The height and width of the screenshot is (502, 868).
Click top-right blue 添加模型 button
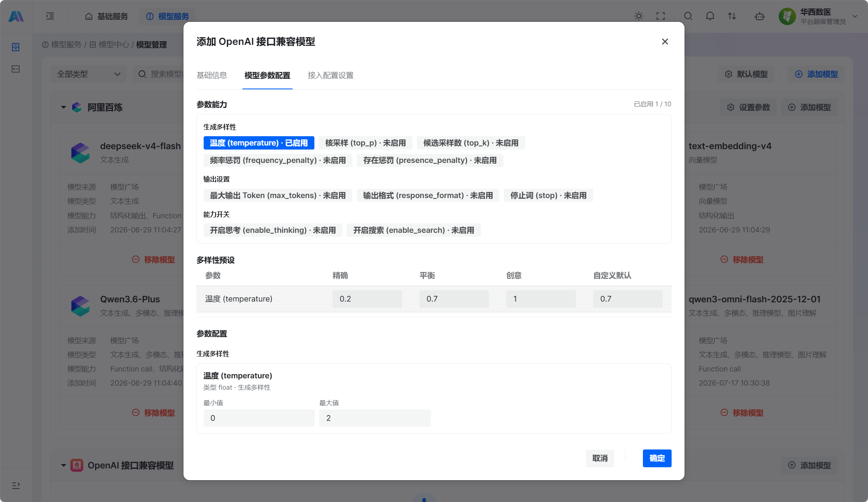pyautogui.click(x=816, y=74)
